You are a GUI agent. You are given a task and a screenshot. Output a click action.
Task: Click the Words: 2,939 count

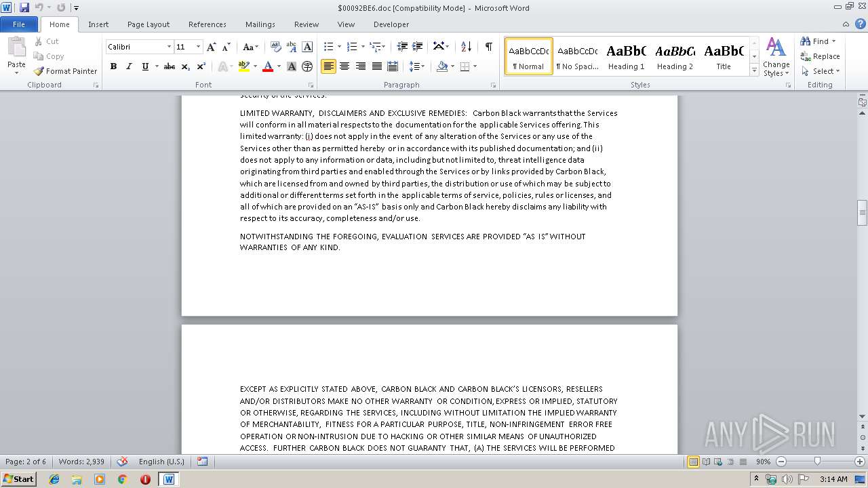pyautogui.click(x=81, y=462)
